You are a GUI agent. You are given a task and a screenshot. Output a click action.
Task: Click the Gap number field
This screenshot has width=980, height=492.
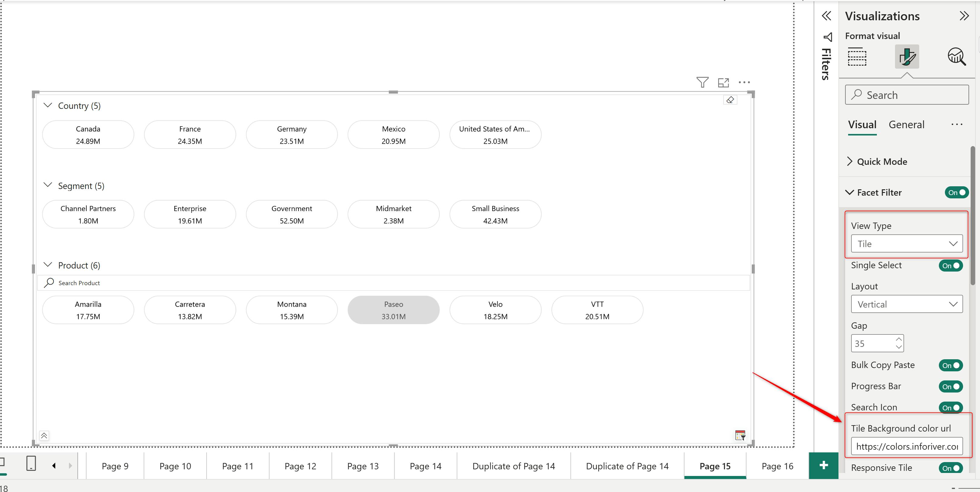point(877,343)
